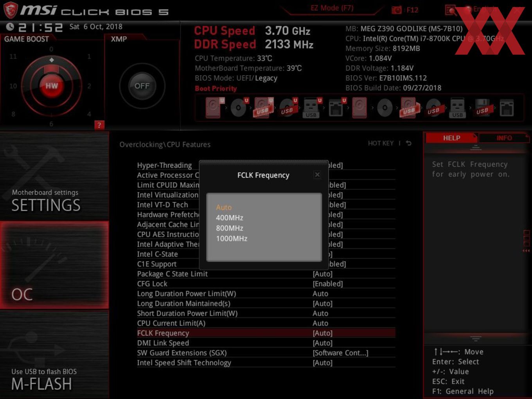
Task: Click the MSI dragon shield logo
Action: [x=11, y=11]
